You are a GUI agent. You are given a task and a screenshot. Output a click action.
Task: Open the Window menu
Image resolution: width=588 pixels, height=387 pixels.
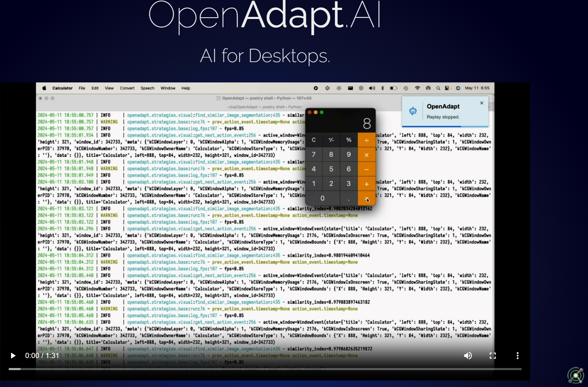(168, 88)
